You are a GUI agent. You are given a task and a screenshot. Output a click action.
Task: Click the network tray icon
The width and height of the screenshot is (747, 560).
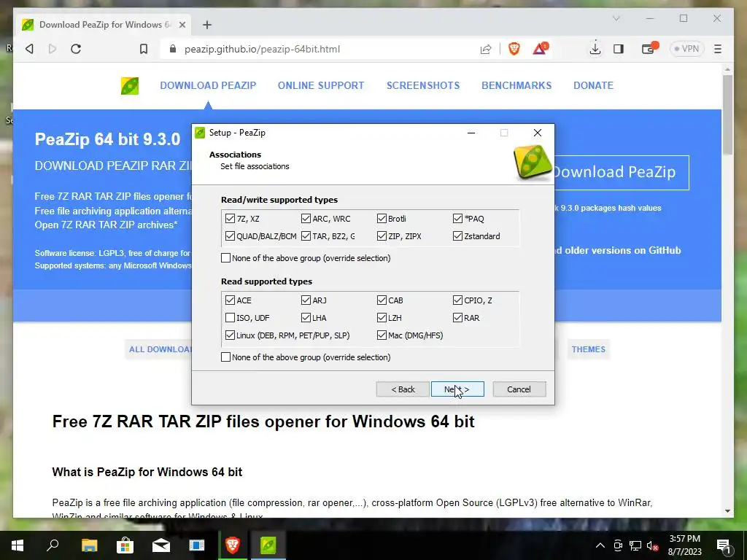click(x=635, y=545)
